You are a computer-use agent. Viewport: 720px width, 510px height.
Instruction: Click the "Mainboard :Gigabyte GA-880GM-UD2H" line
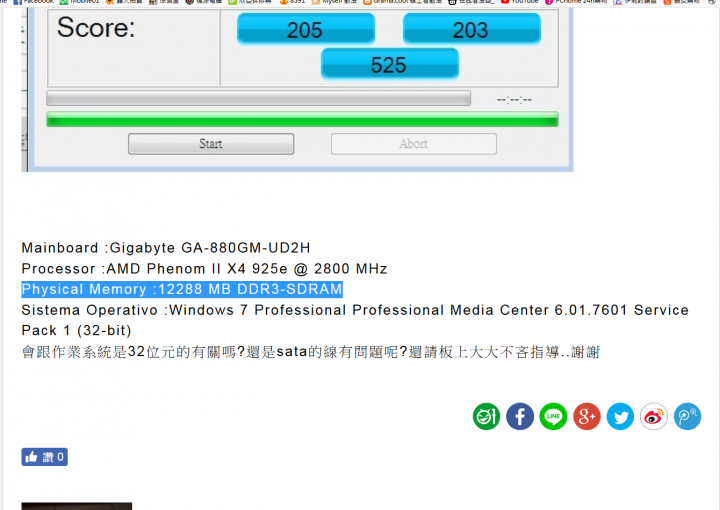166,248
